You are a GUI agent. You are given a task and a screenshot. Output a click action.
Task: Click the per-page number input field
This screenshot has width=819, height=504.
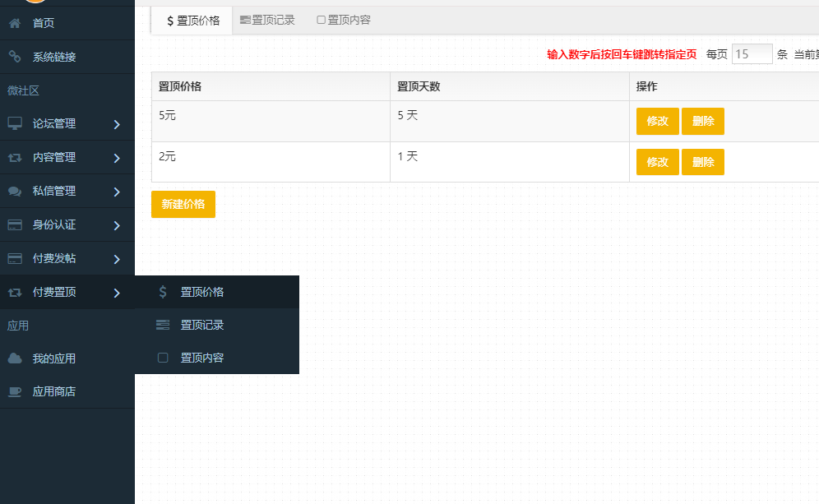[752, 54]
